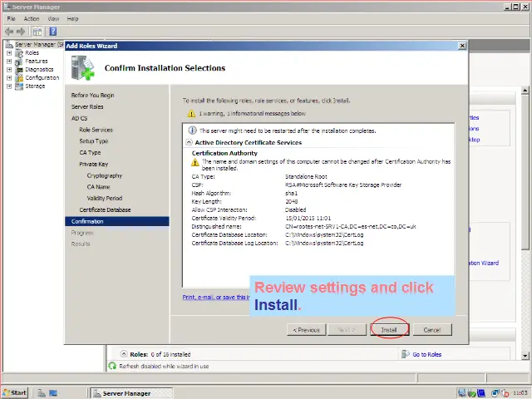Screen dimensions: 532x399
Task: Go to CA Type step
Action: (90, 153)
